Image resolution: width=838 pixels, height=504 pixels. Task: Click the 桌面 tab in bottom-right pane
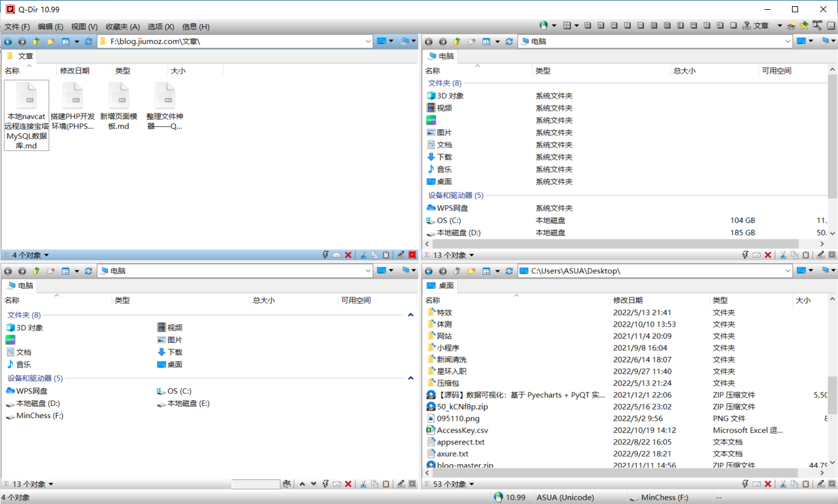pyautogui.click(x=440, y=286)
